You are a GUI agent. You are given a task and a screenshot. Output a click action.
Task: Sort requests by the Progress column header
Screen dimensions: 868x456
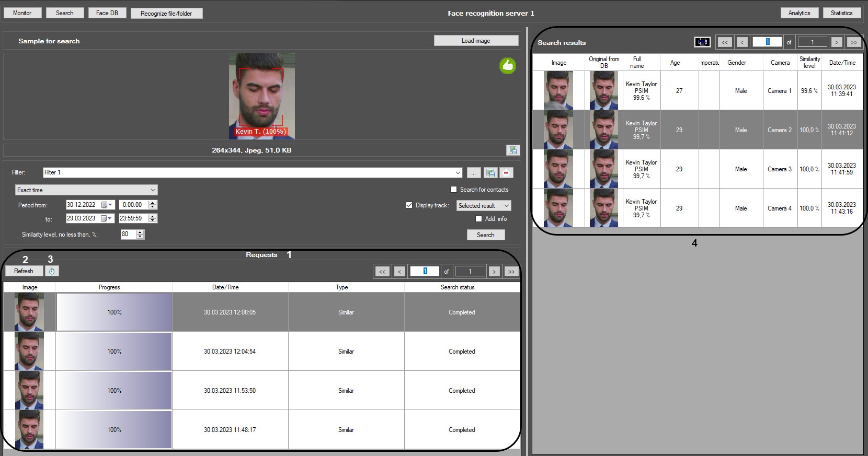coord(109,287)
